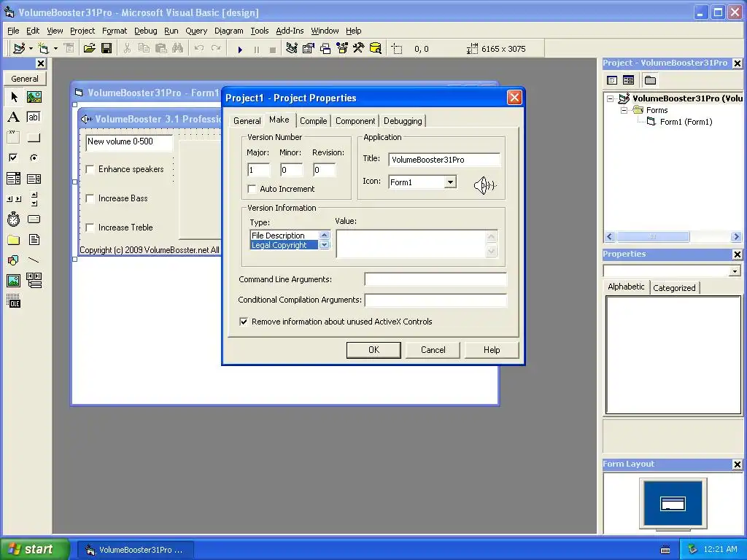The image size is (747, 560).
Task: Click the Open Project toolbar icon
Action: point(89,48)
